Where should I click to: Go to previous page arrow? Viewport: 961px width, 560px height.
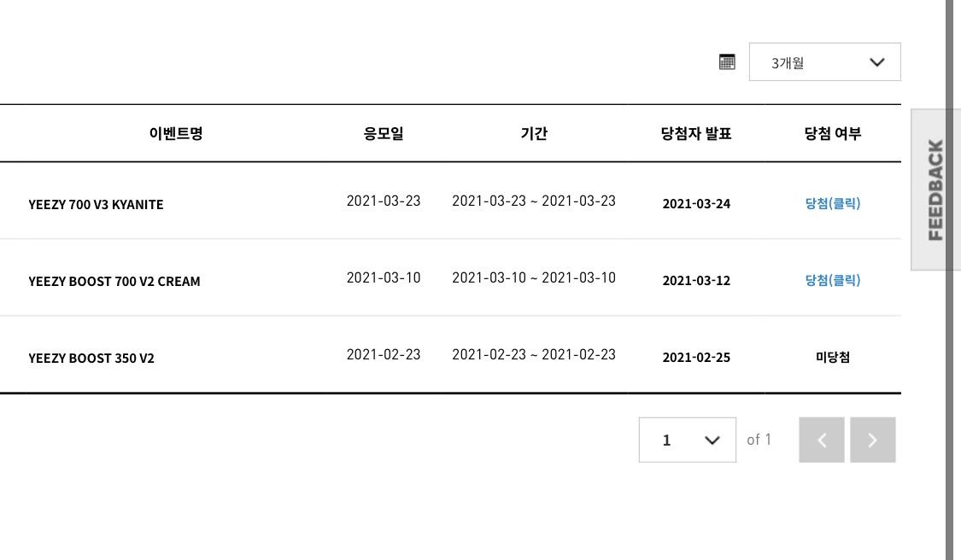(x=821, y=440)
